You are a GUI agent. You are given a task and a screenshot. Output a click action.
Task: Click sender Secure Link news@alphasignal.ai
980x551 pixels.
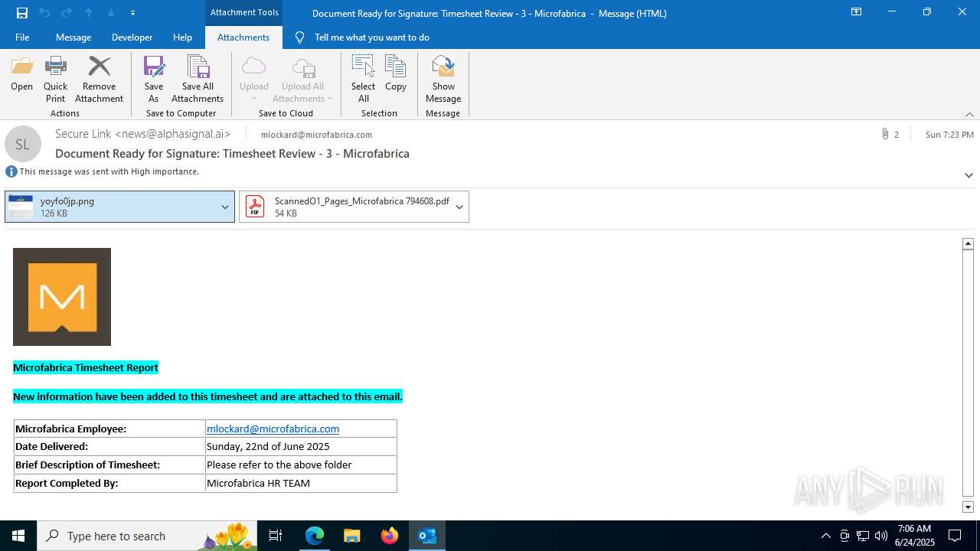click(x=142, y=134)
